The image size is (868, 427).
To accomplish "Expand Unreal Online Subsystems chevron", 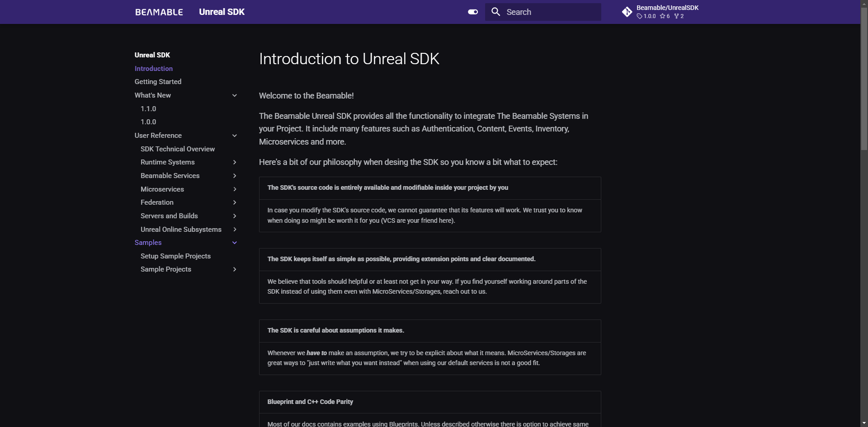I will (235, 230).
